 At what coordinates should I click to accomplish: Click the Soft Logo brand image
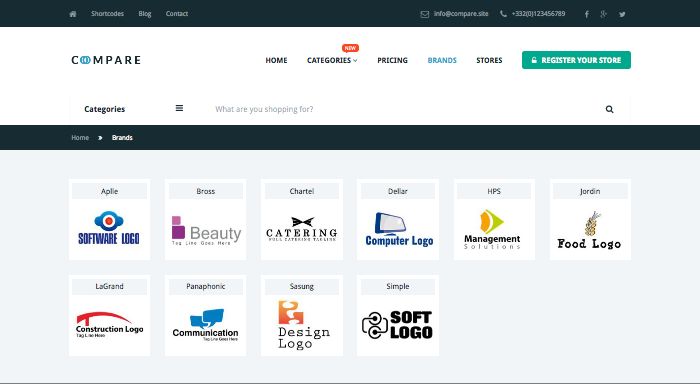(397, 325)
